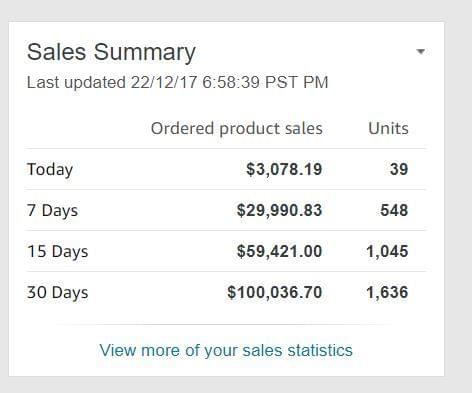This screenshot has height=393, width=472.
Task: Select the Sales Summary heading
Action: point(111,53)
